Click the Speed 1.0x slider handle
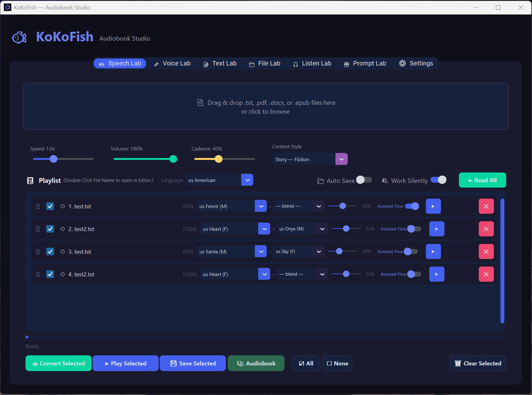The height and width of the screenshot is (395, 532). pos(54,159)
